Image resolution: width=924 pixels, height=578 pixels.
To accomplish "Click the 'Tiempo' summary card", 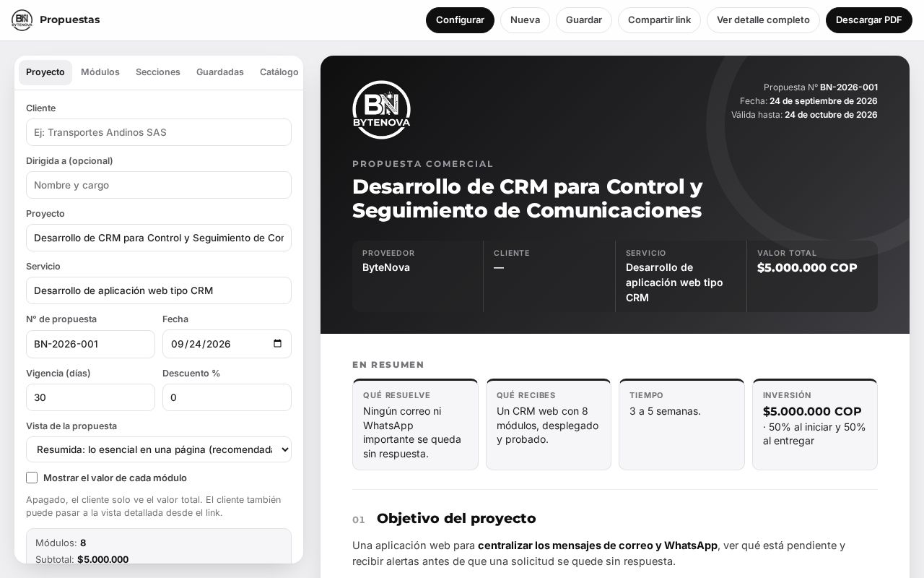I will (x=681, y=425).
